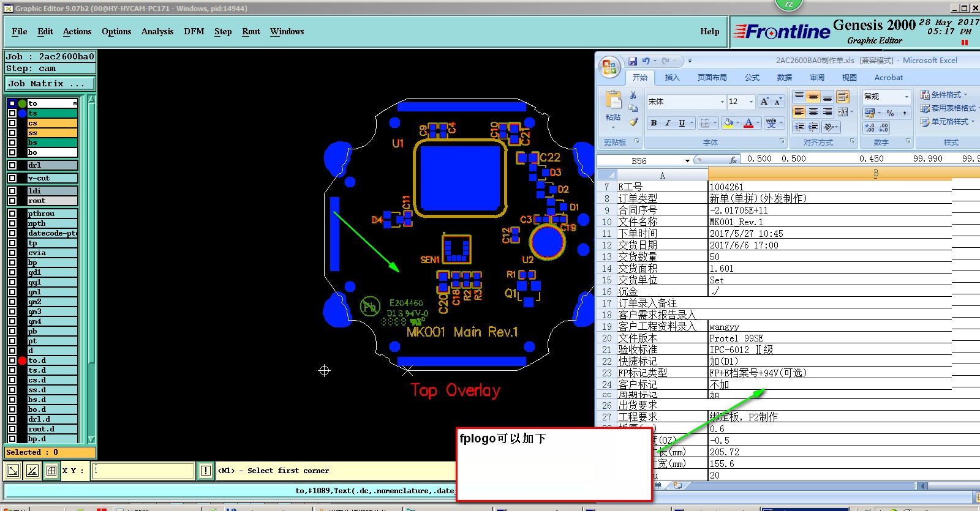Screen dimensions: 980x511
Task: Click the blue circle on the ts layer
Action: pyautogui.click(x=23, y=113)
